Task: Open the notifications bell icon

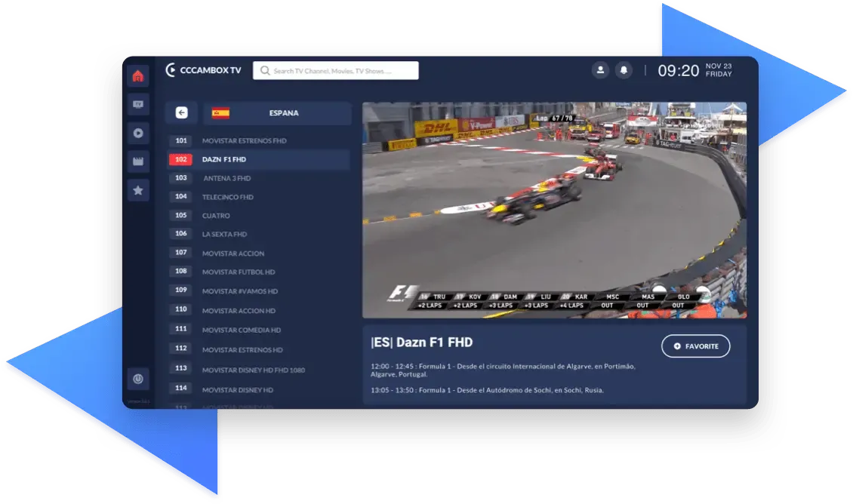Action: [x=623, y=69]
